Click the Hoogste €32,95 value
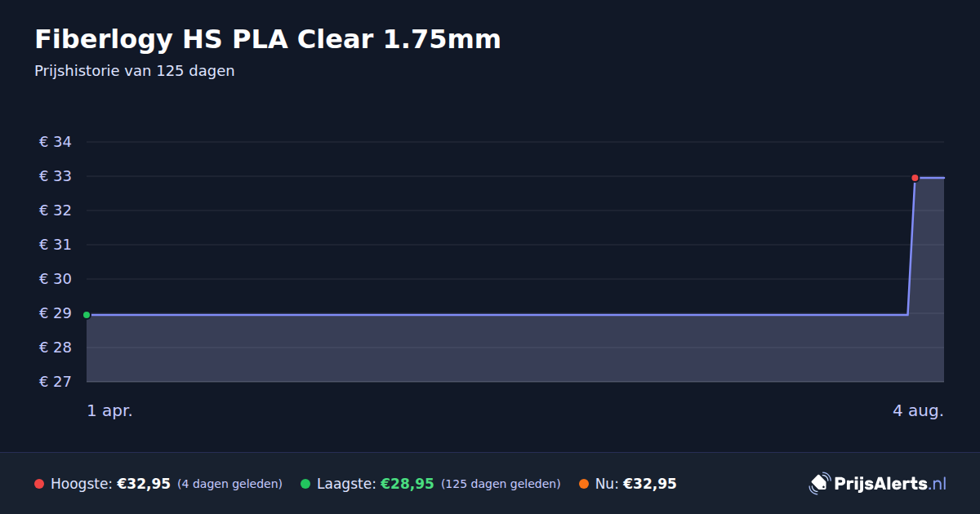 coord(144,484)
